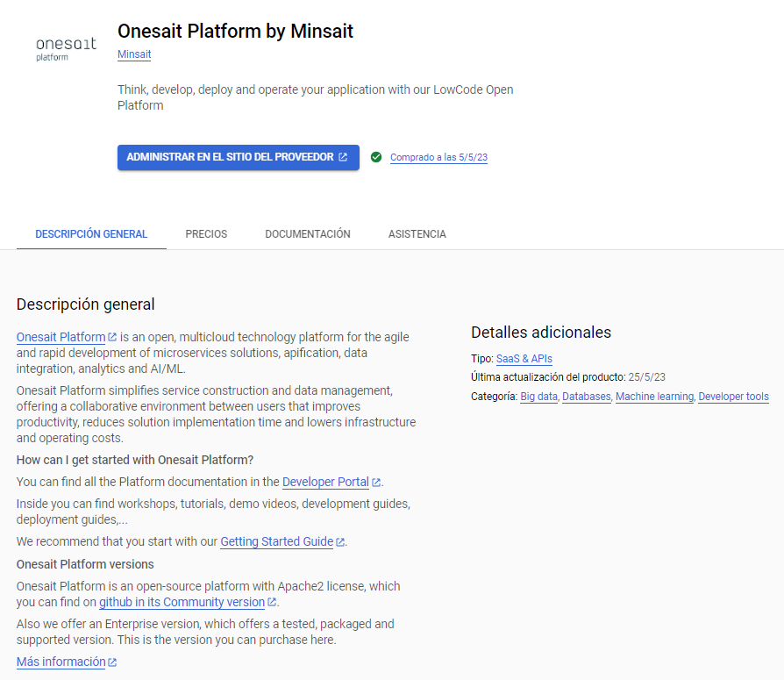Open the Developer Portal link
This screenshot has width=784, height=680.
point(325,482)
